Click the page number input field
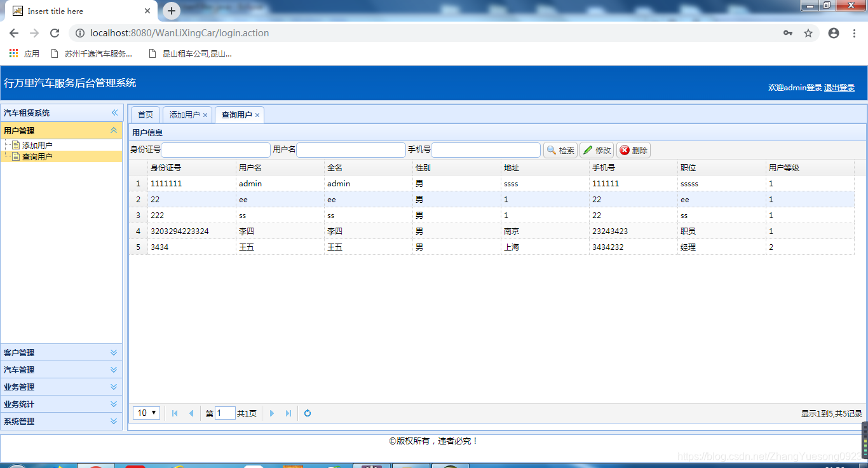This screenshot has height=468, width=868. click(x=225, y=413)
